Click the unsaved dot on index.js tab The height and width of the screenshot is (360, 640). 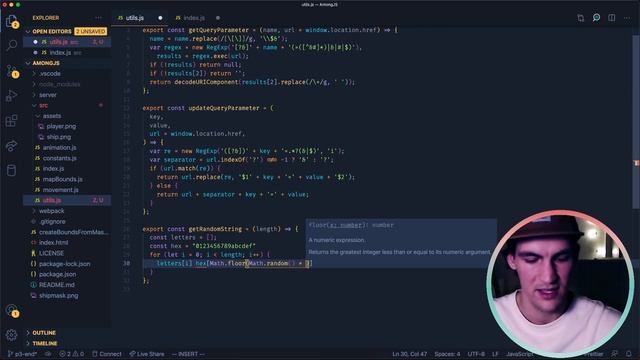point(218,18)
